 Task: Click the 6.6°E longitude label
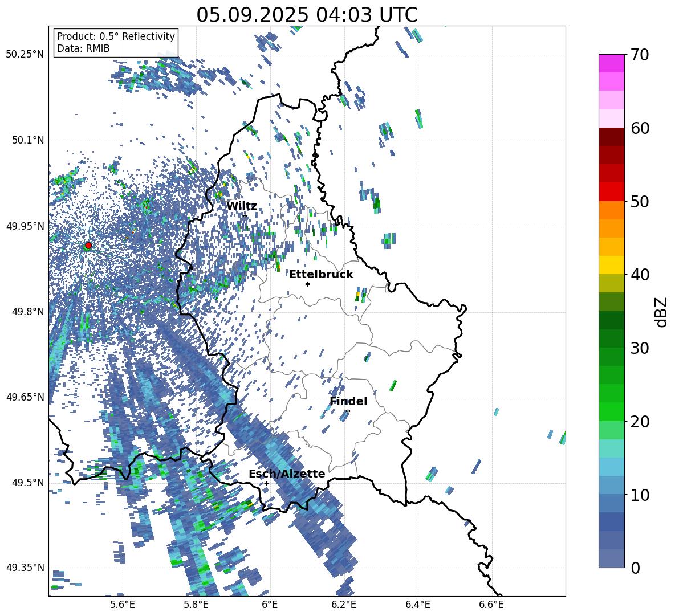(x=491, y=605)
